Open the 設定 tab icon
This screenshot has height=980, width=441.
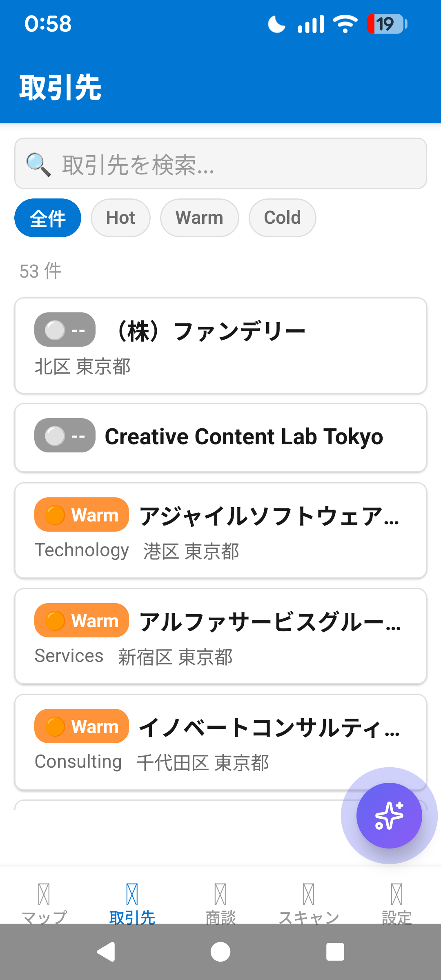(396, 894)
